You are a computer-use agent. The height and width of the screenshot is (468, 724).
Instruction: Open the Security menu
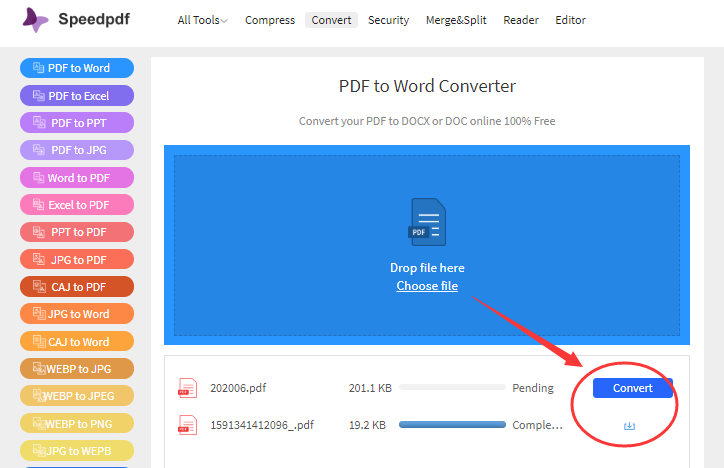click(x=388, y=20)
